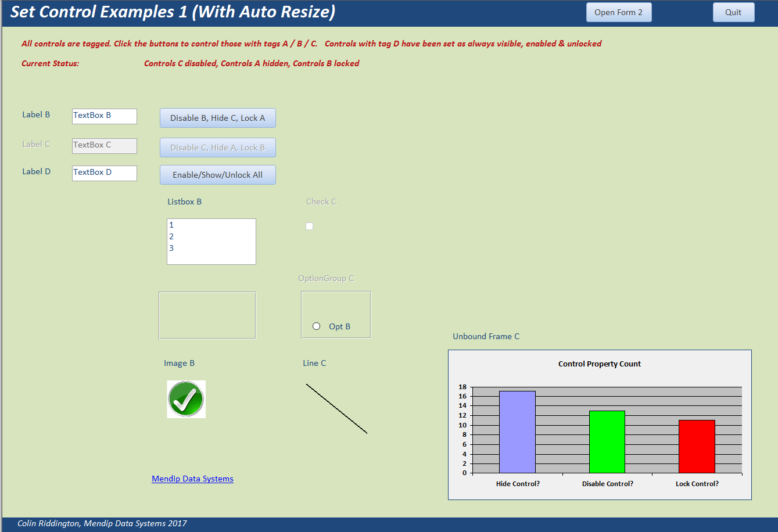Click the diagonal Line C control
Viewport: 778px width, 532px height.
[336, 408]
